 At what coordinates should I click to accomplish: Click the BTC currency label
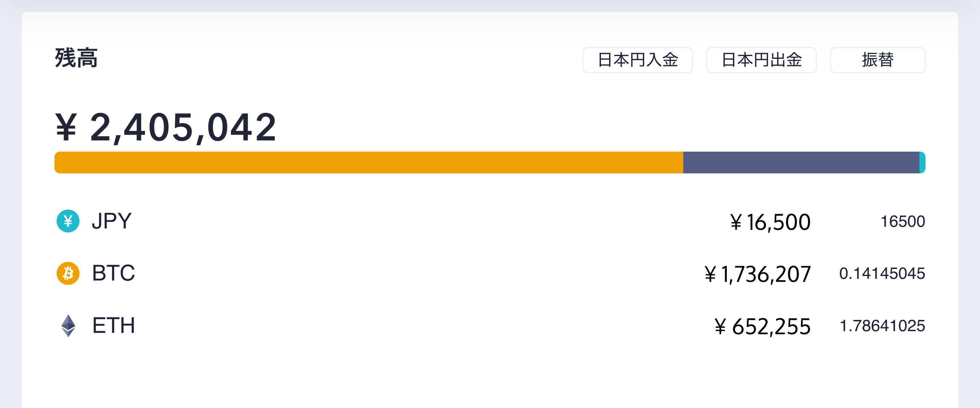pos(113,273)
